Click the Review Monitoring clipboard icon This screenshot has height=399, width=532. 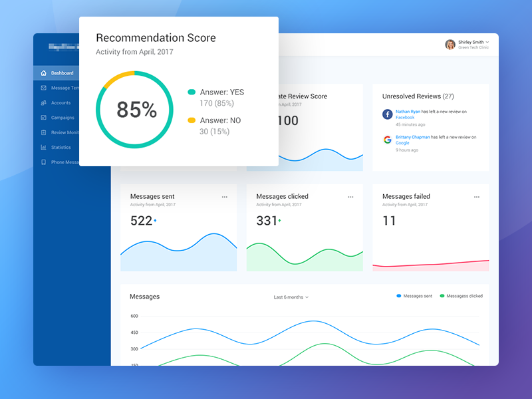pyautogui.click(x=43, y=132)
